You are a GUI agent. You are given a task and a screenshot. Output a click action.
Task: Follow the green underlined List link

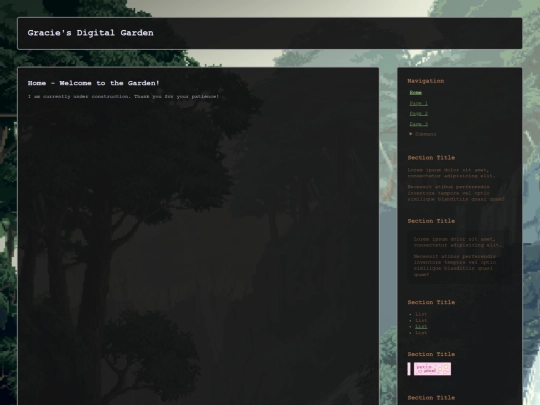tap(421, 326)
